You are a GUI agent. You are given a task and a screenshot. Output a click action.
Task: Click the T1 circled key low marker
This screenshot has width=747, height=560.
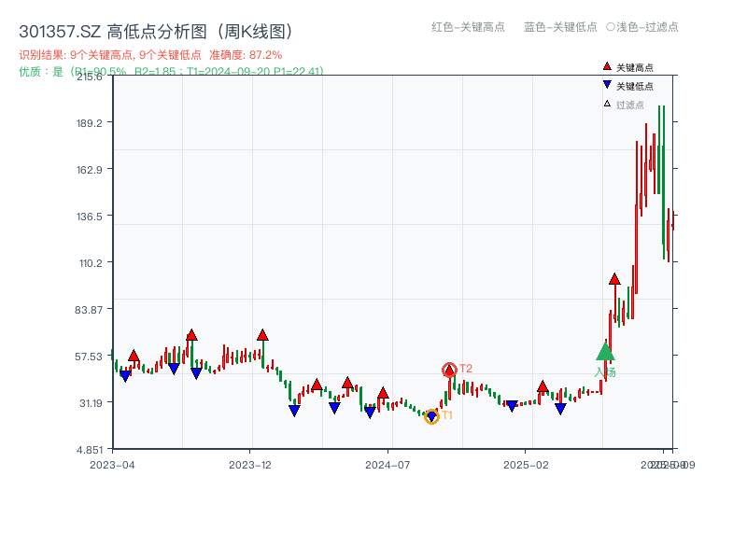tap(431, 416)
